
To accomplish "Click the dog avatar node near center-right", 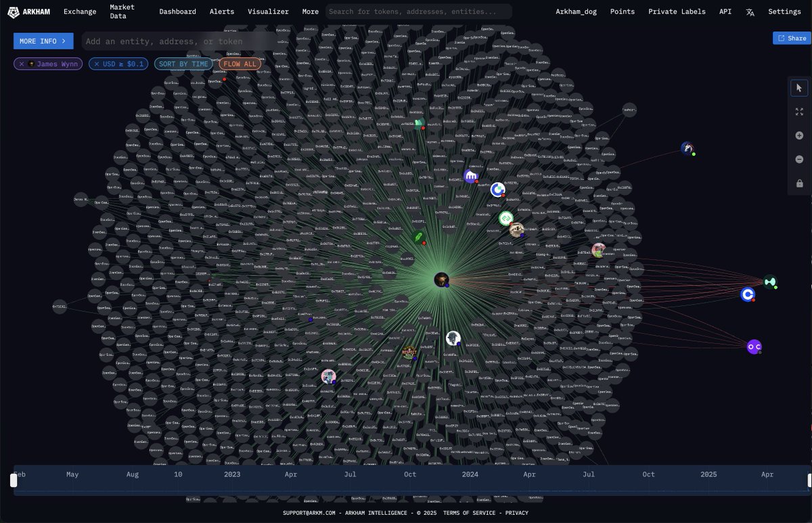I will pyautogui.click(x=516, y=230).
